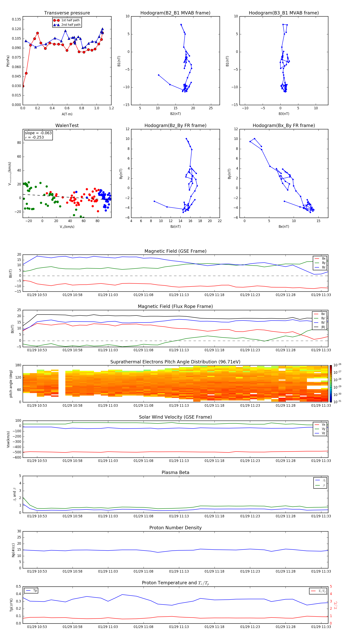Screen dimensions: 351x644
Task: Click the 'Transverse pressure' plot title
Action: tap(67, 13)
